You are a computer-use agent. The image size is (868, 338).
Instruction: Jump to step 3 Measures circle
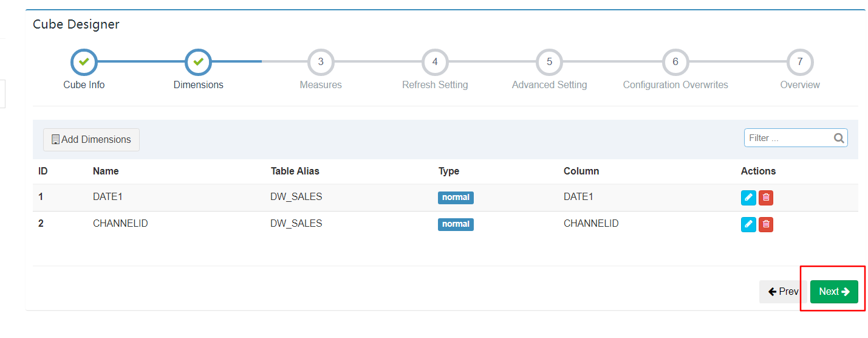coord(321,61)
